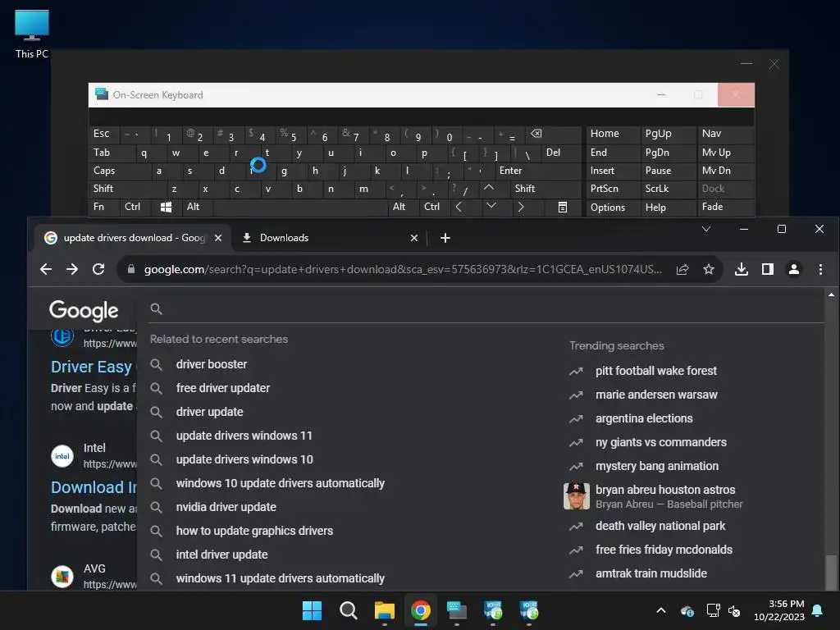Click the right arrow key on On-Screen Keyboard
The width and height of the screenshot is (840, 630).
pyautogui.click(x=521, y=208)
